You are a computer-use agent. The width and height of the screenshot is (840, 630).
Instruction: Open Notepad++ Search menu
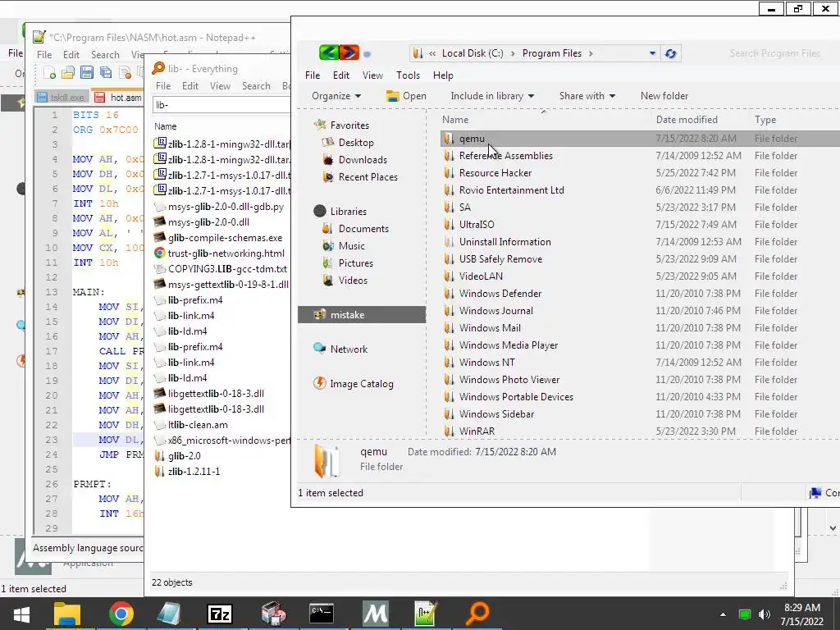pos(105,55)
